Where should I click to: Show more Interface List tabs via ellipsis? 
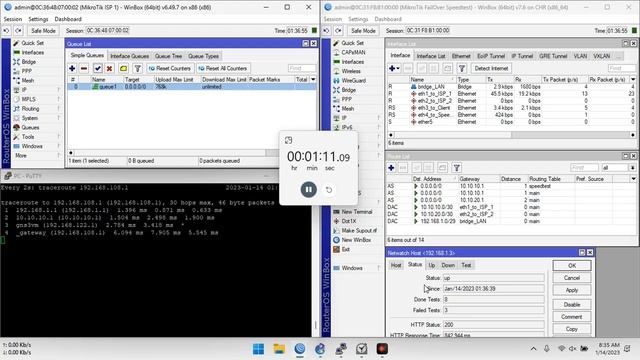(x=619, y=56)
